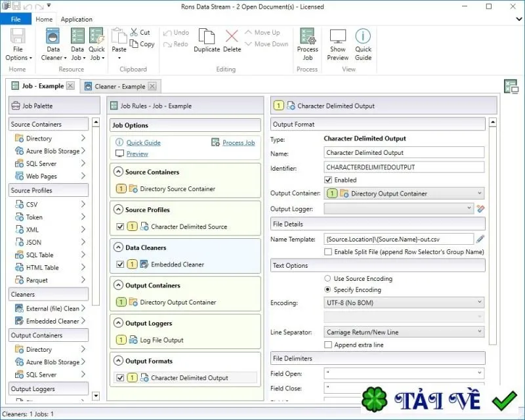Collapse the Output Formats section
This screenshot has width=525, height=420.
click(x=118, y=361)
